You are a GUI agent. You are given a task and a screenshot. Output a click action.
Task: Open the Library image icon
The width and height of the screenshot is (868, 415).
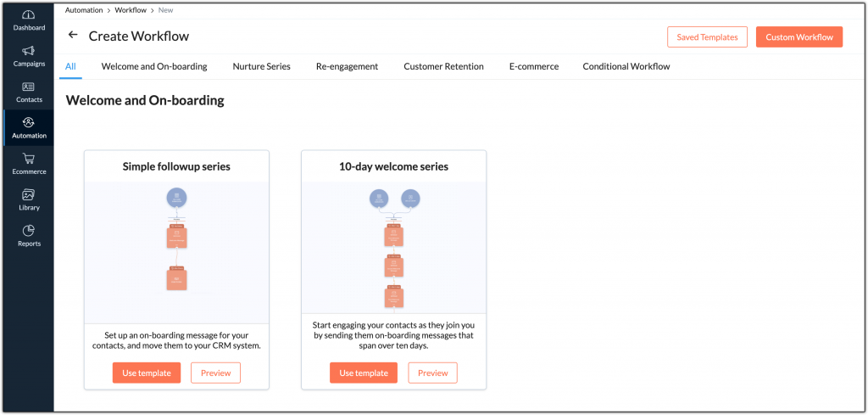29,195
